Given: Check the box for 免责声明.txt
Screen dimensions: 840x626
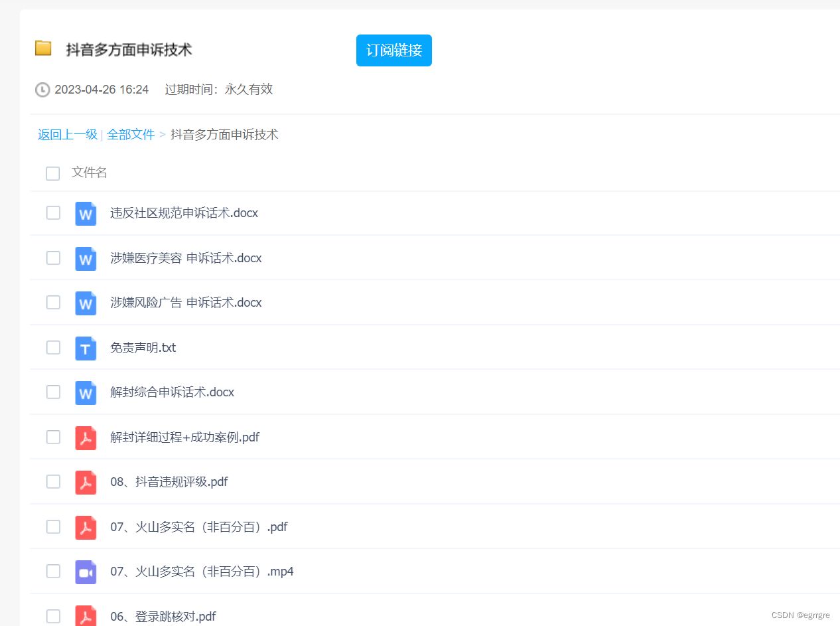Looking at the screenshot, I should (x=53, y=348).
